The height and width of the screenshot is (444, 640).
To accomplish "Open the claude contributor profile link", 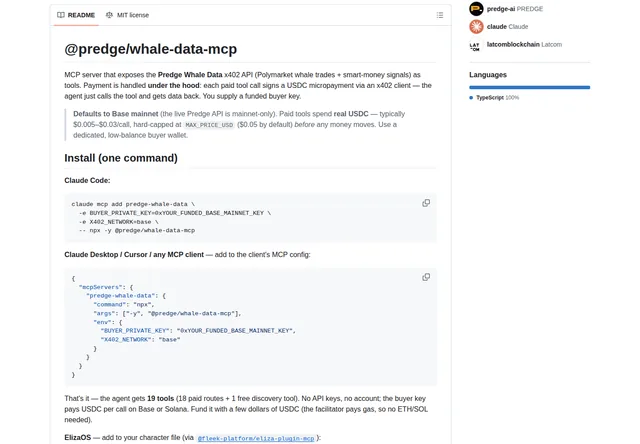I will [x=507, y=27].
